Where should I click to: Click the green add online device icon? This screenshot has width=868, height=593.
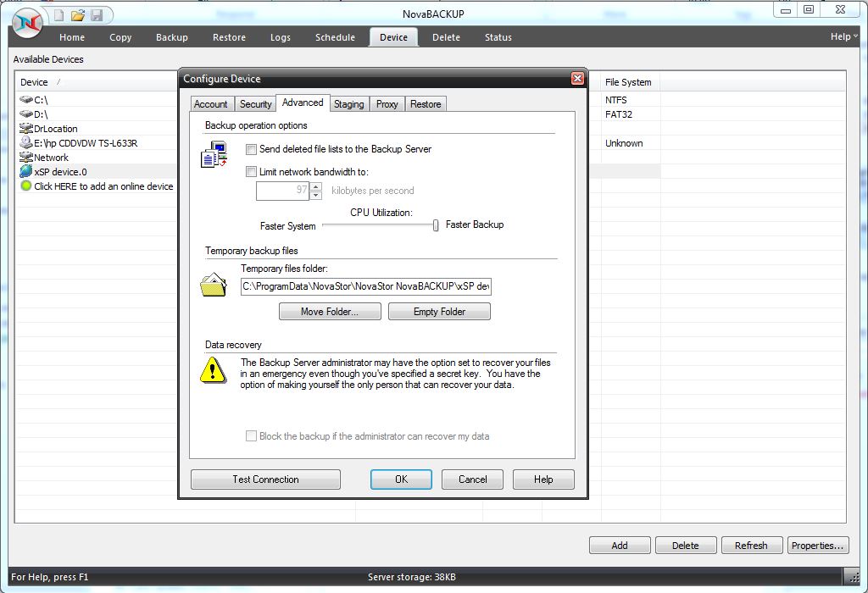click(26, 186)
